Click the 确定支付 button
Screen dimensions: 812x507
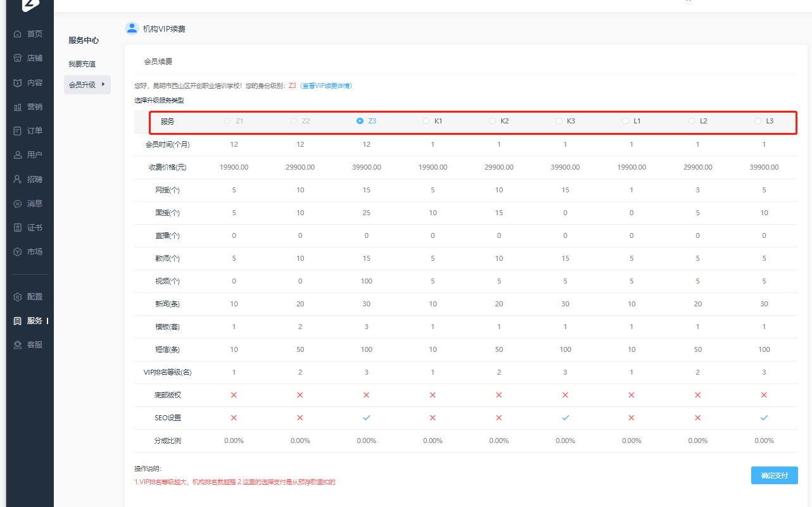click(774, 475)
